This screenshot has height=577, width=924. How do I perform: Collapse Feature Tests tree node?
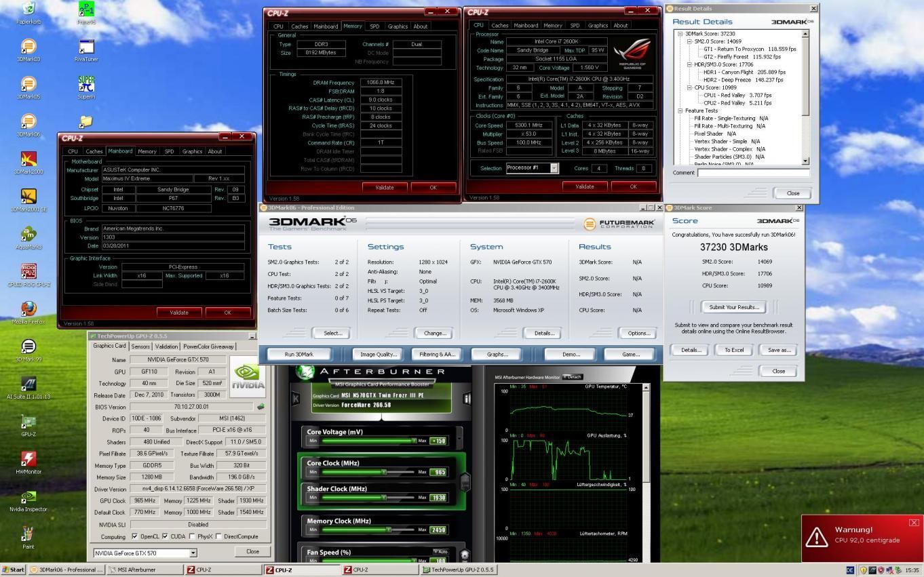click(x=682, y=111)
